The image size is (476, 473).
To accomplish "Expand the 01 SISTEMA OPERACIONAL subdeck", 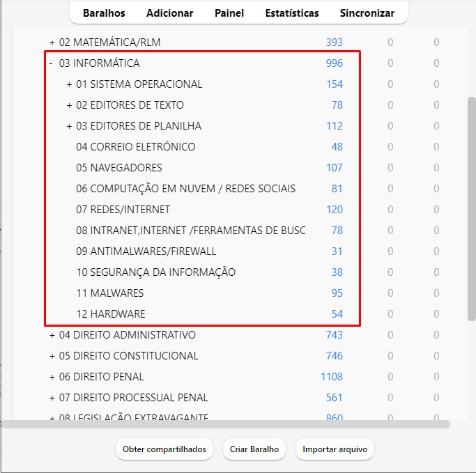I will click(x=69, y=84).
